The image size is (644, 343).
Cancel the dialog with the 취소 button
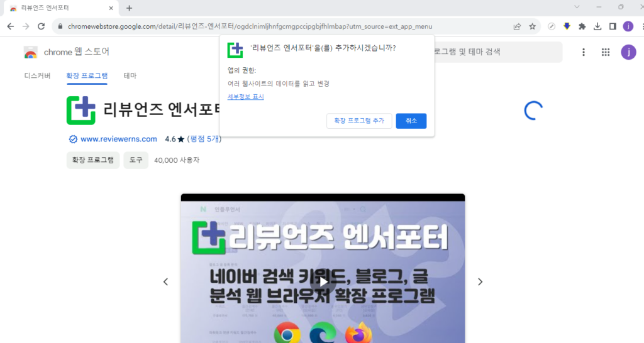click(411, 121)
